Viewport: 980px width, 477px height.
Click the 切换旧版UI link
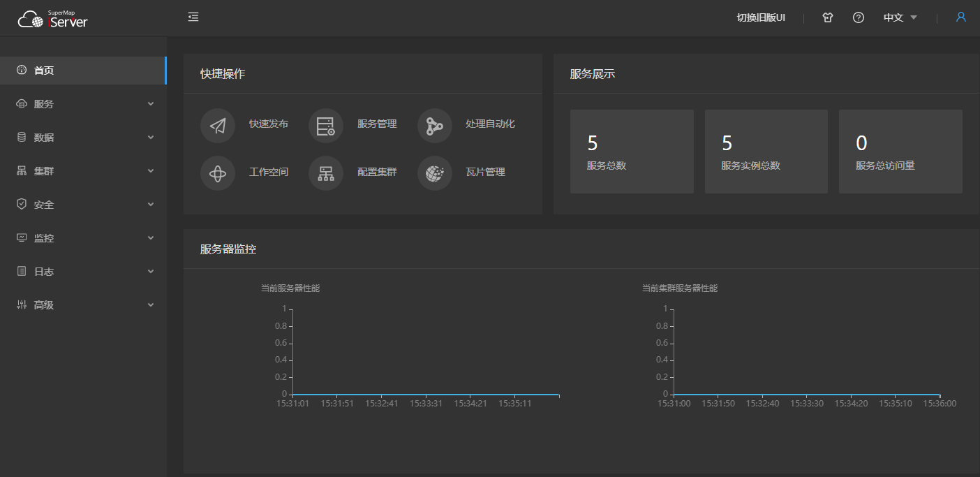(760, 17)
